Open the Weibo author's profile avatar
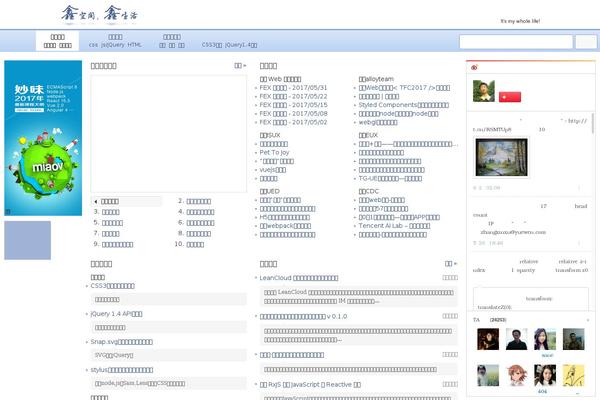The width and height of the screenshot is (600, 400). click(484, 91)
